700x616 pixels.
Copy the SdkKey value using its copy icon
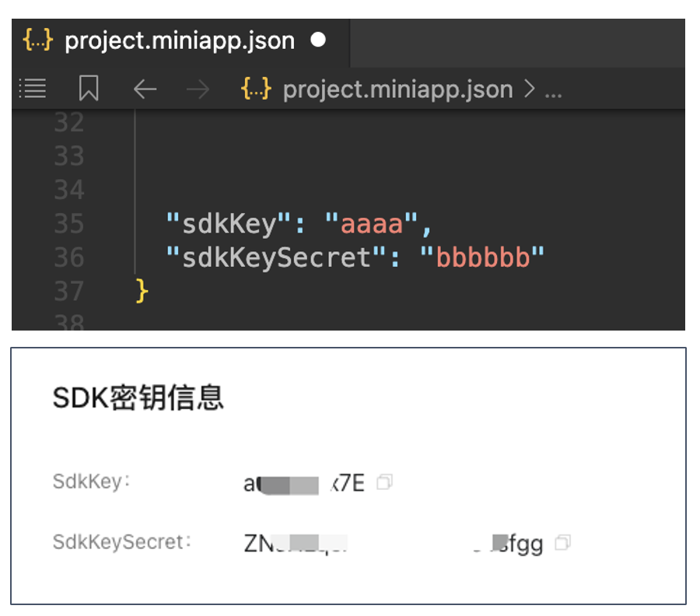pos(383,483)
